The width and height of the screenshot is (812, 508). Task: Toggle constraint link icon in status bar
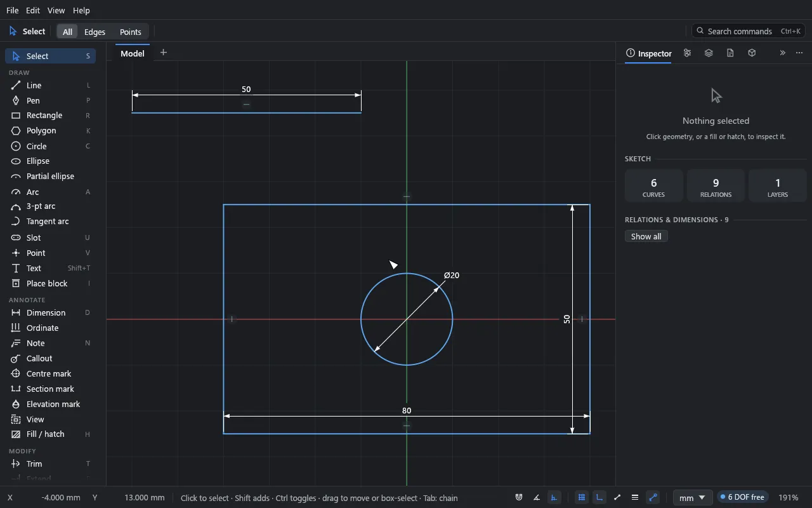(653, 498)
